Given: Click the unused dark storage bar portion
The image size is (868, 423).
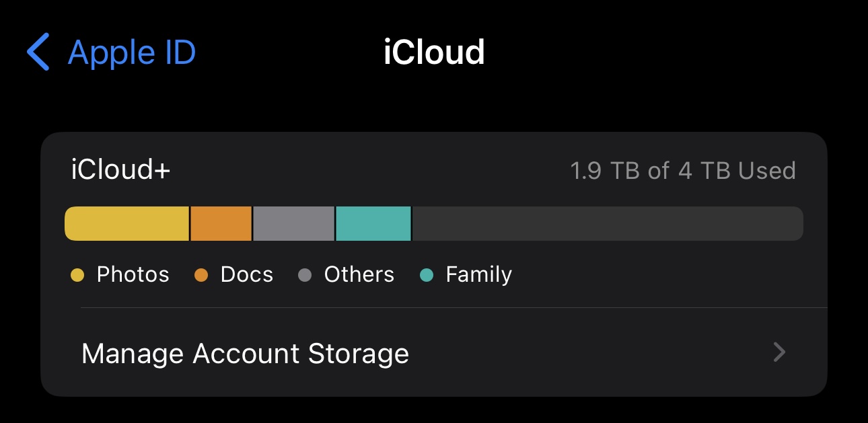Looking at the screenshot, I should click(607, 223).
